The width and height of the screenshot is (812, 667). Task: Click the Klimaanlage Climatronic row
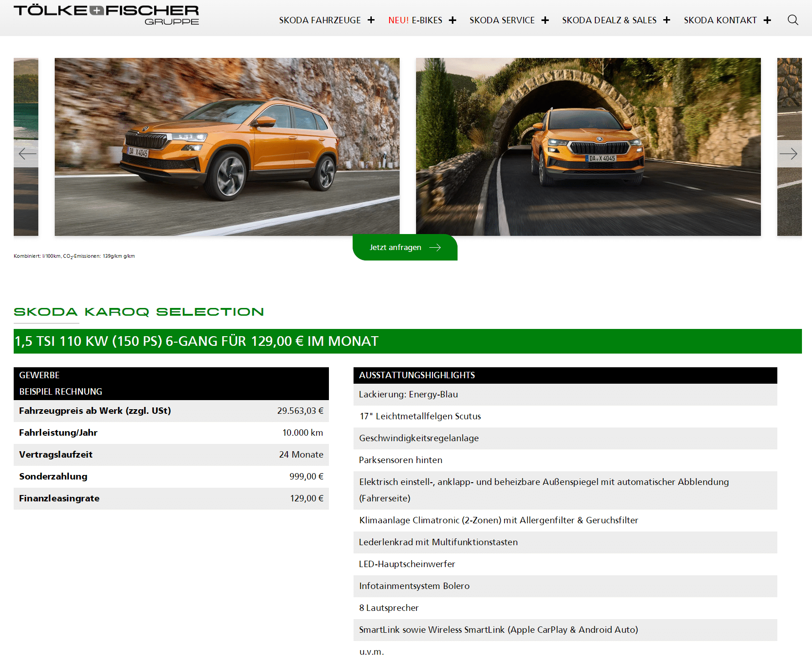[565, 521]
